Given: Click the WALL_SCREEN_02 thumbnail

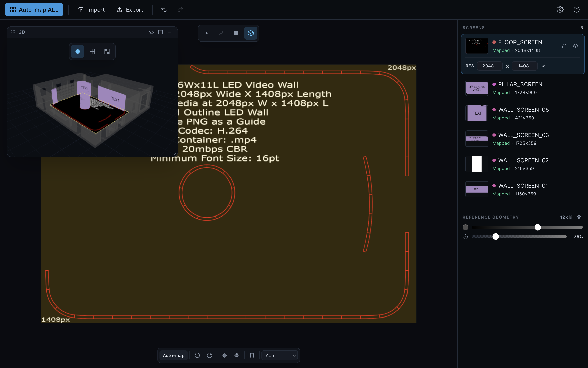Looking at the screenshot, I should point(477,164).
